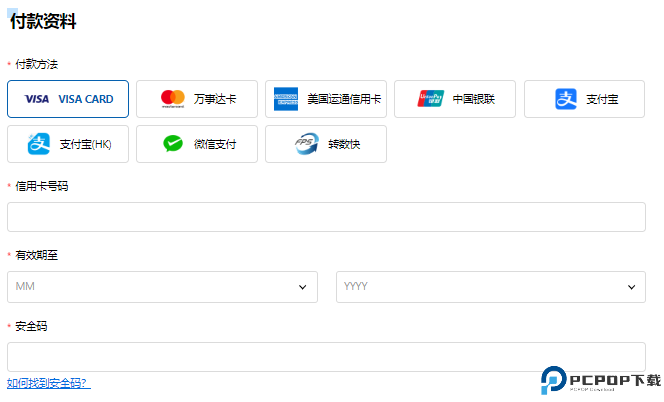Focus the 信用卡号码 input field

326,217
